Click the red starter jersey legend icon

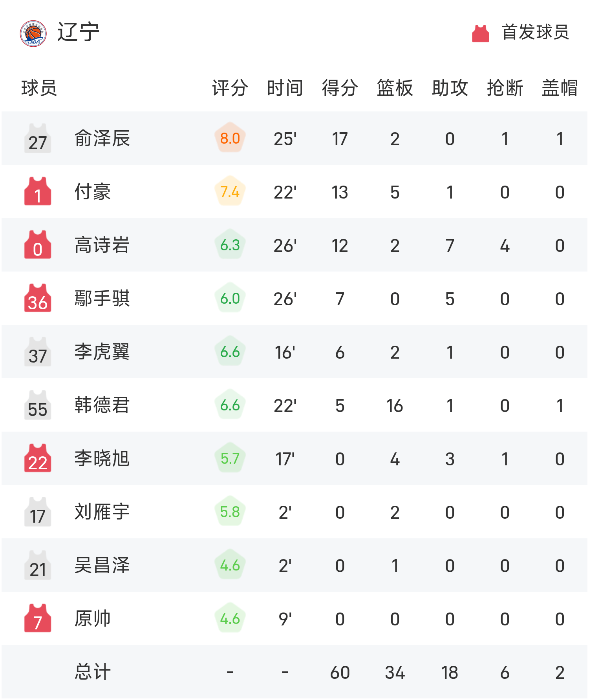click(x=480, y=33)
